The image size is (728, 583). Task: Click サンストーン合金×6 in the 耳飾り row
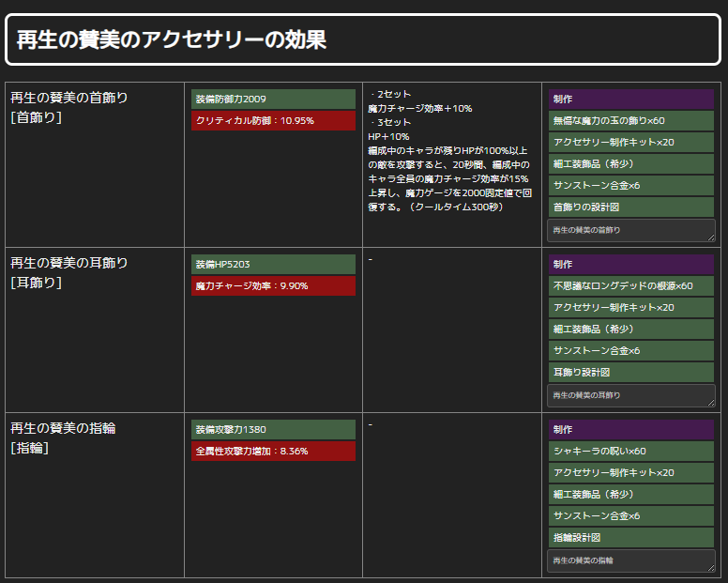pos(631,351)
